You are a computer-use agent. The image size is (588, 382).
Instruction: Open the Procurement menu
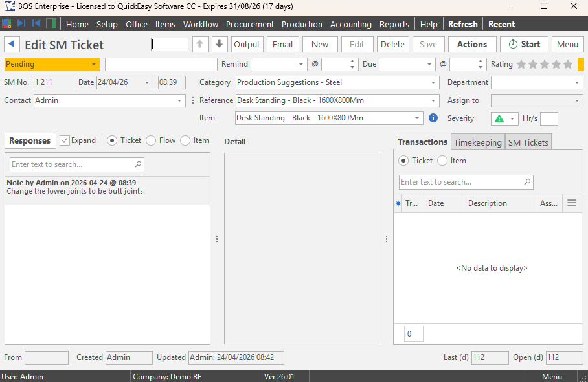click(250, 24)
